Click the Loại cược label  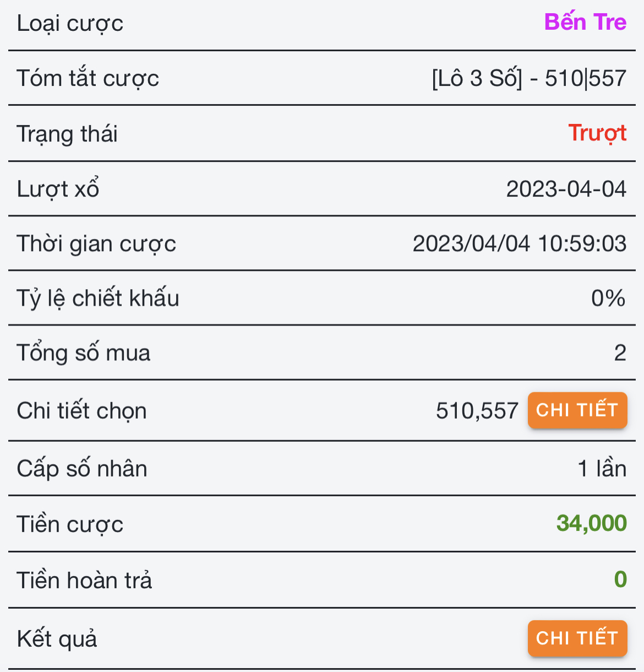pyautogui.click(x=70, y=24)
